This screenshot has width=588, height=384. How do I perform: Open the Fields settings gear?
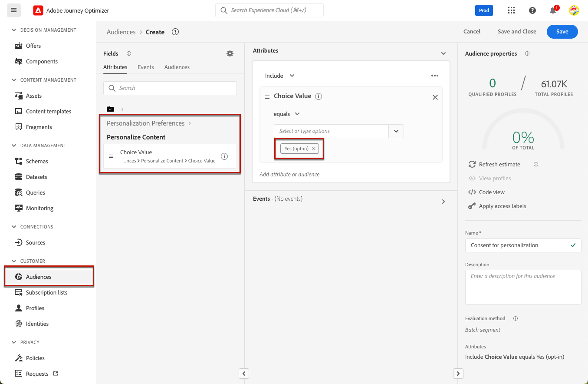(x=230, y=53)
